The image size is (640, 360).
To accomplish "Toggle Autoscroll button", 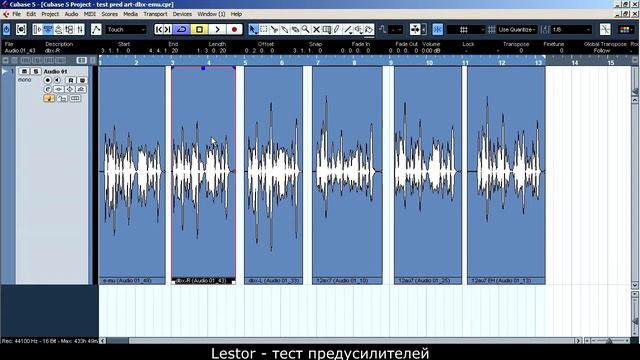I will 415,29.
